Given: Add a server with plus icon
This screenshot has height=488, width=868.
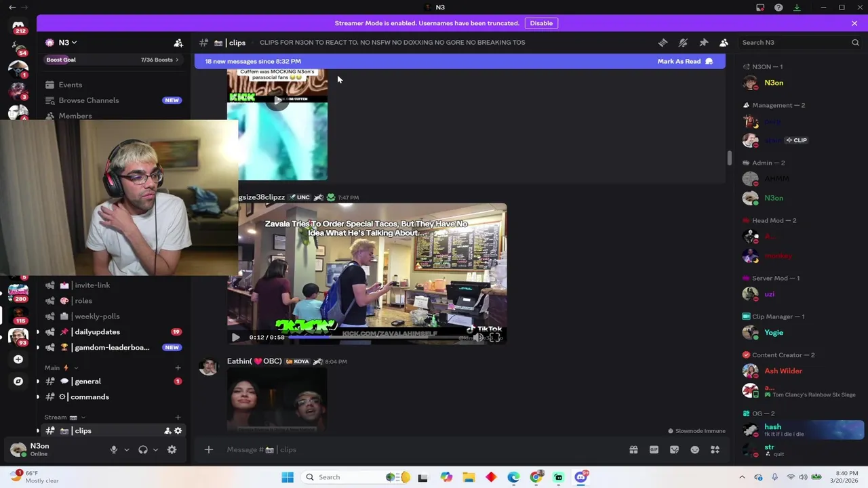Looking at the screenshot, I should [x=18, y=359].
